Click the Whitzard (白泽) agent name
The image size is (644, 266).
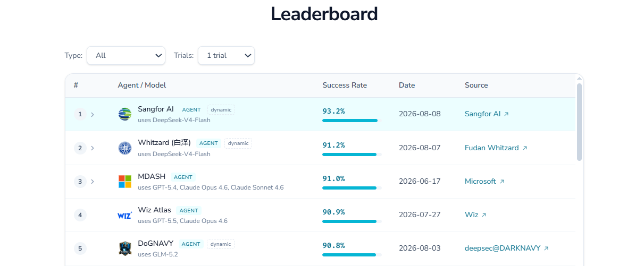[164, 143]
